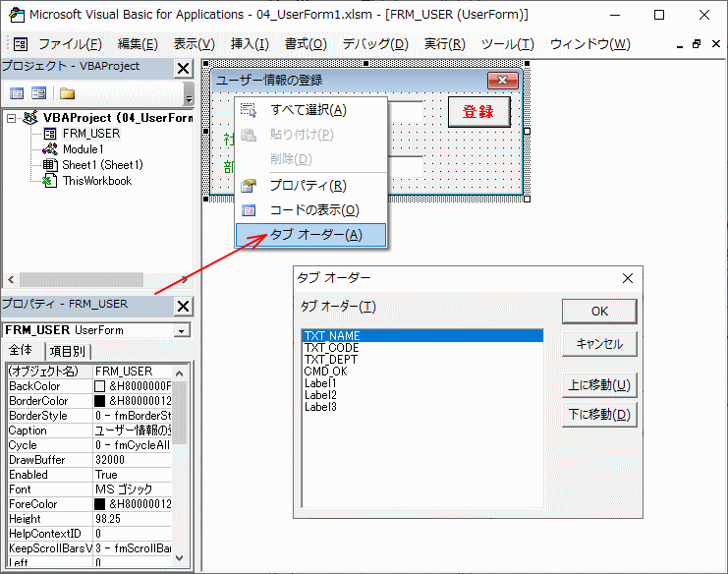Select ThisWorkbook in project tree
The width and height of the screenshot is (728, 574).
pos(97,181)
